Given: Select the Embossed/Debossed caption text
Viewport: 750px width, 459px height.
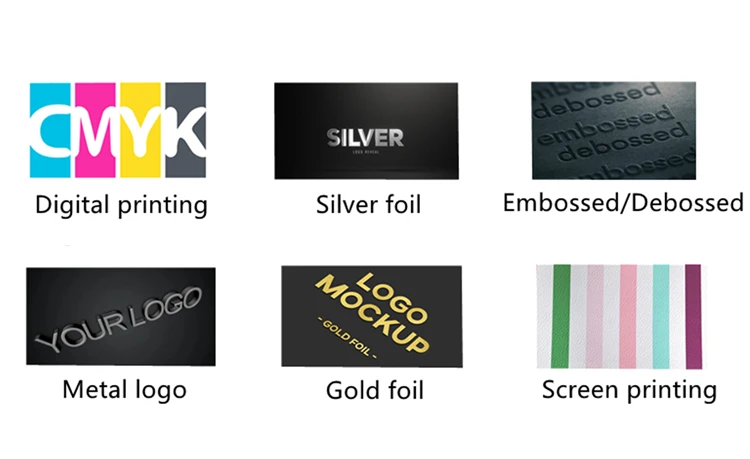Looking at the screenshot, I should 623,202.
